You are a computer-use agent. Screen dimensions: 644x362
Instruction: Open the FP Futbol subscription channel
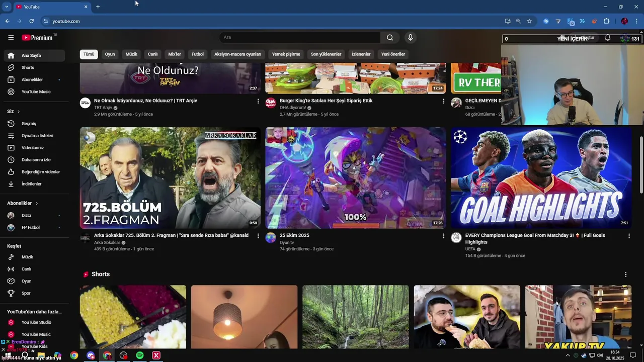34,227
